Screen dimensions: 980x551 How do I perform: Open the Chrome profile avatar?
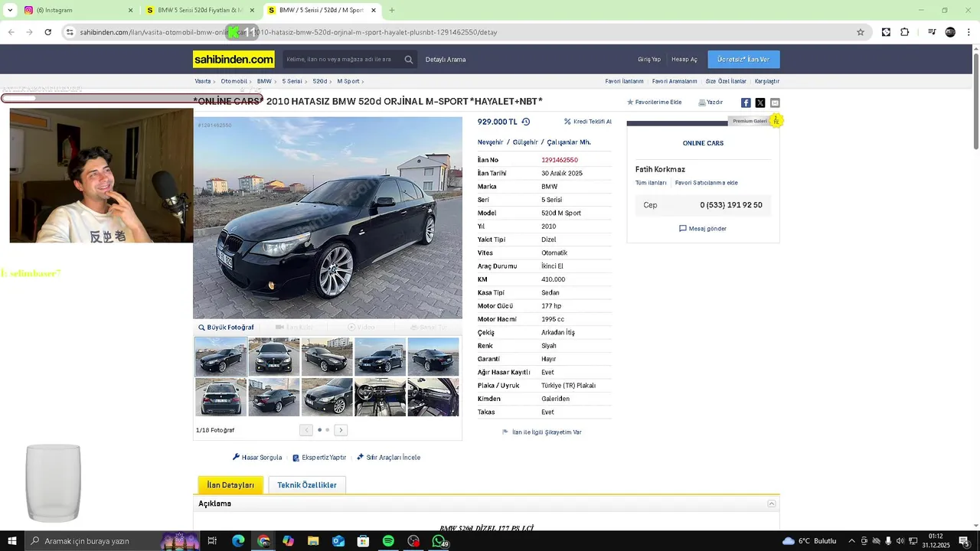pyautogui.click(x=950, y=32)
